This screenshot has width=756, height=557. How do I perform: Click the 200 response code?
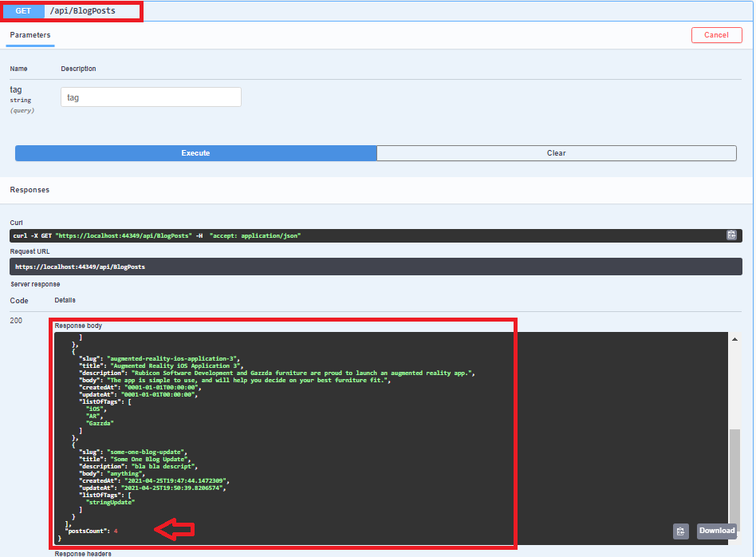coord(16,321)
